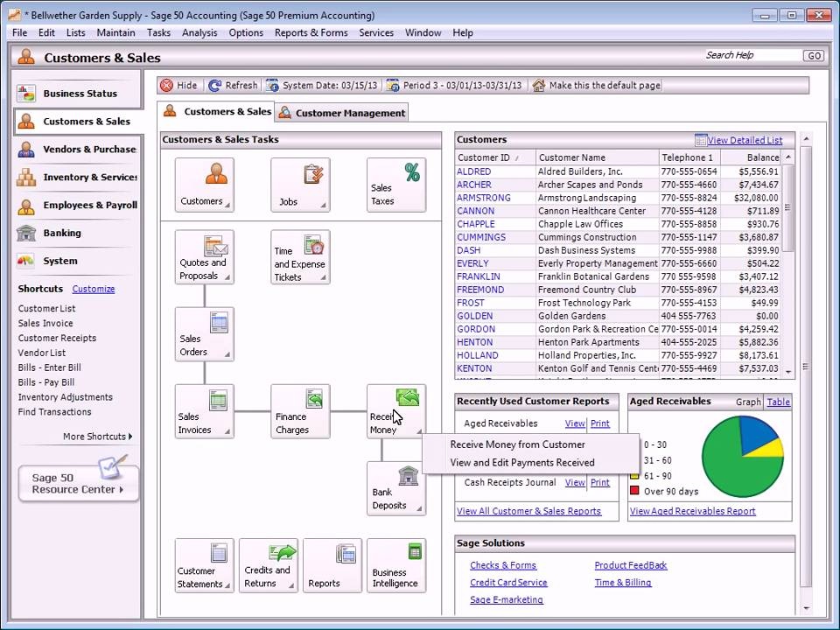Open the Analysis menu

point(199,32)
